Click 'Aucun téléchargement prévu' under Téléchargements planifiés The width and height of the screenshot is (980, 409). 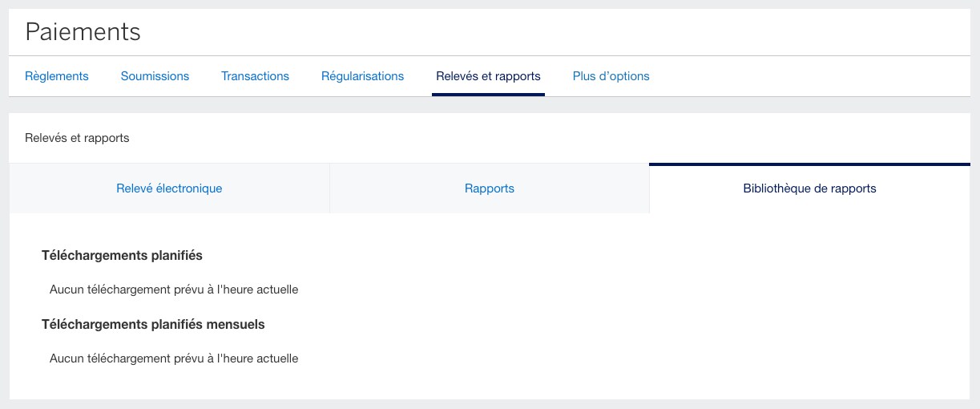(174, 290)
